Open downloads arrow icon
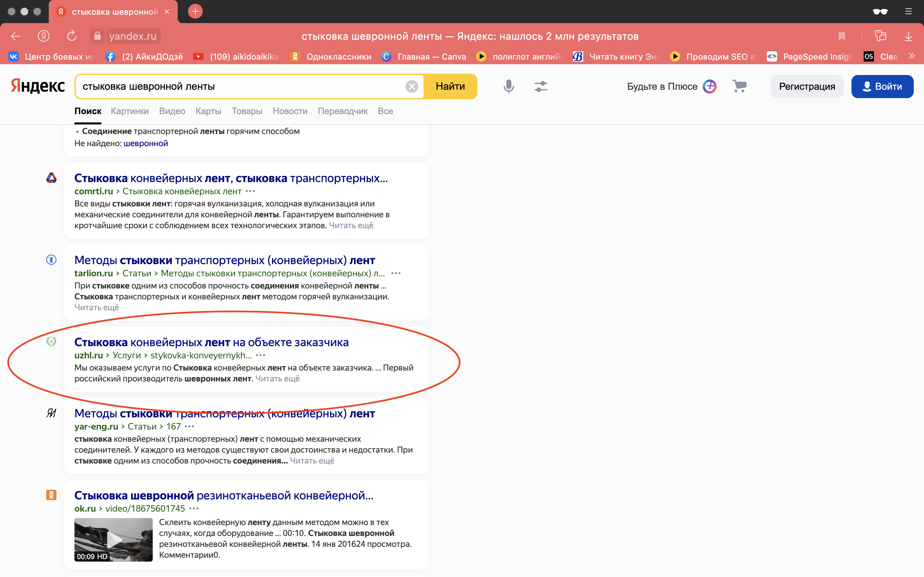 [908, 36]
